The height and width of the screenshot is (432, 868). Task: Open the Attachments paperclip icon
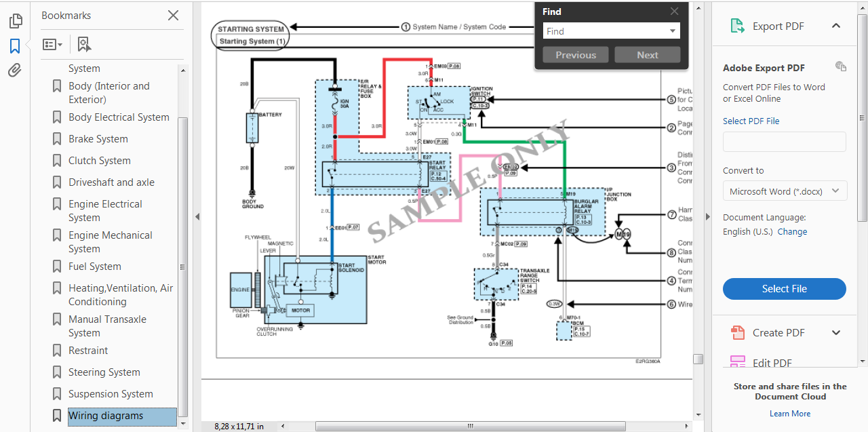click(15, 71)
